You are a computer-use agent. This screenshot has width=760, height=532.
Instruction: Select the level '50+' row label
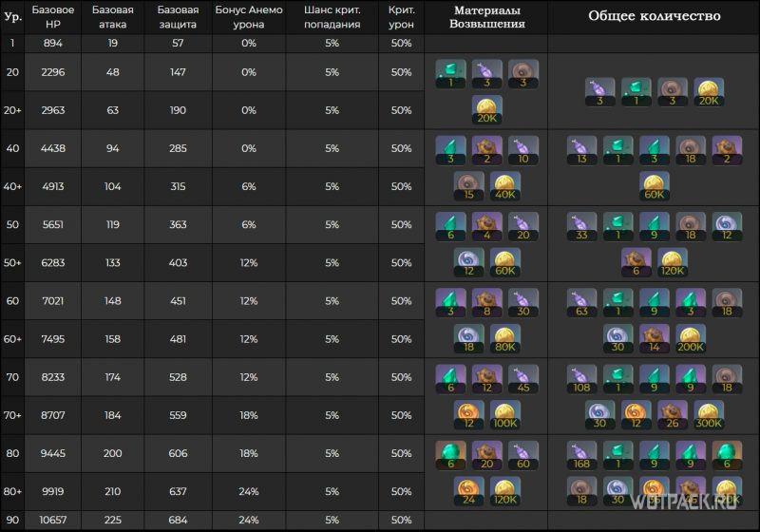[x=12, y=262]
